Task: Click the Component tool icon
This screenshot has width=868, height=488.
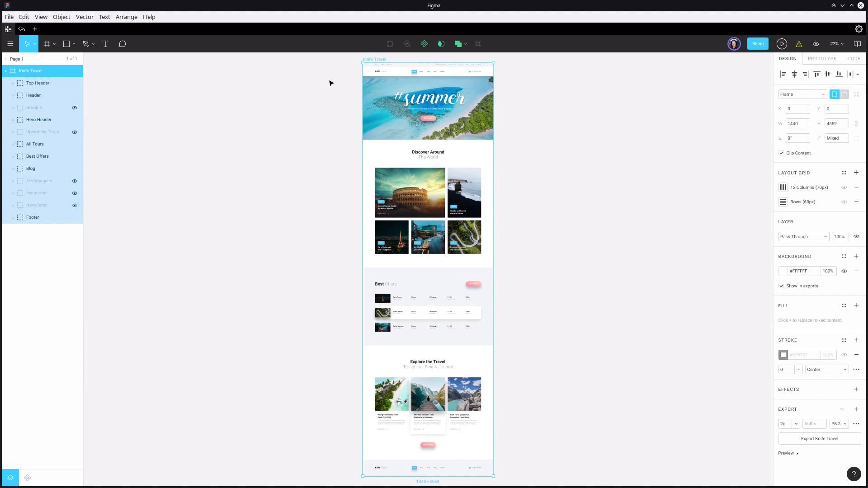Action: point(425,43)
